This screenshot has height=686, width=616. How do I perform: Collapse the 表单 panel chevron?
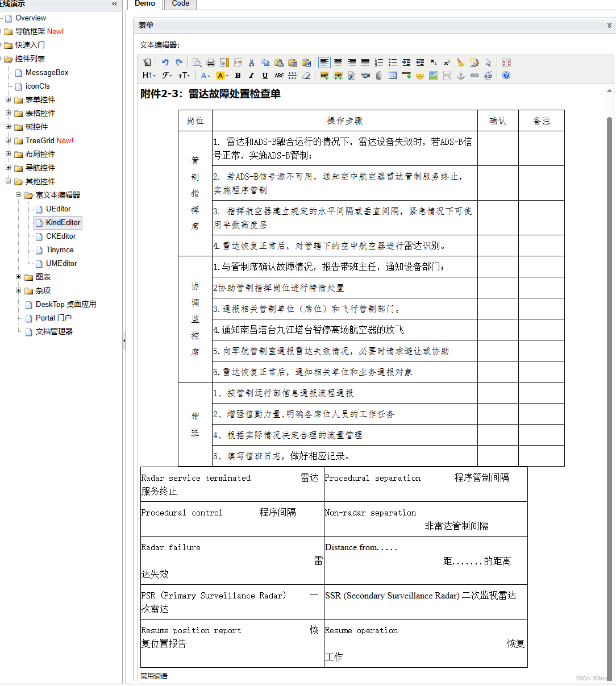[x=609, y=26]
